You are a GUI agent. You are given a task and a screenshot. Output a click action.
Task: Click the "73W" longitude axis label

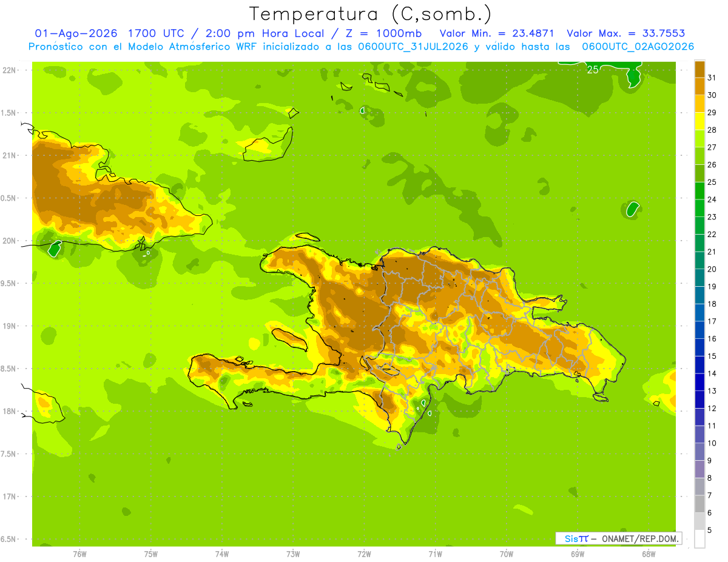(x=293, y=555)
